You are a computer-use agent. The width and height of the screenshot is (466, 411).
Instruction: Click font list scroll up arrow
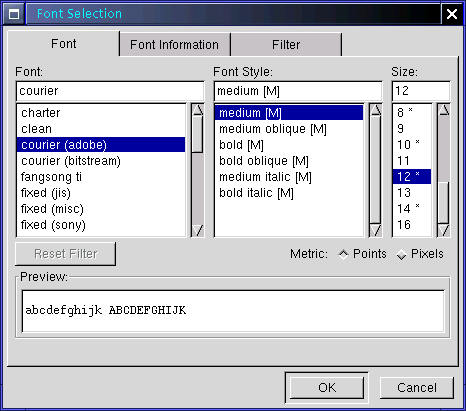(198, 110)
